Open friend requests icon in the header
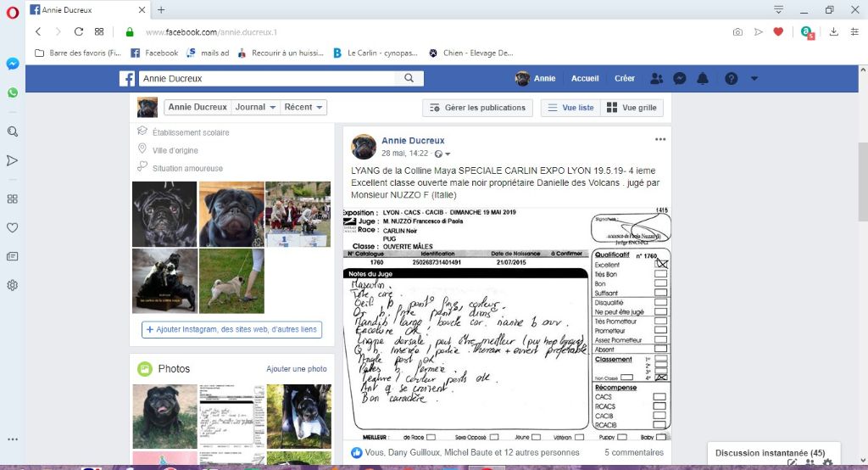 coord(656,79)
